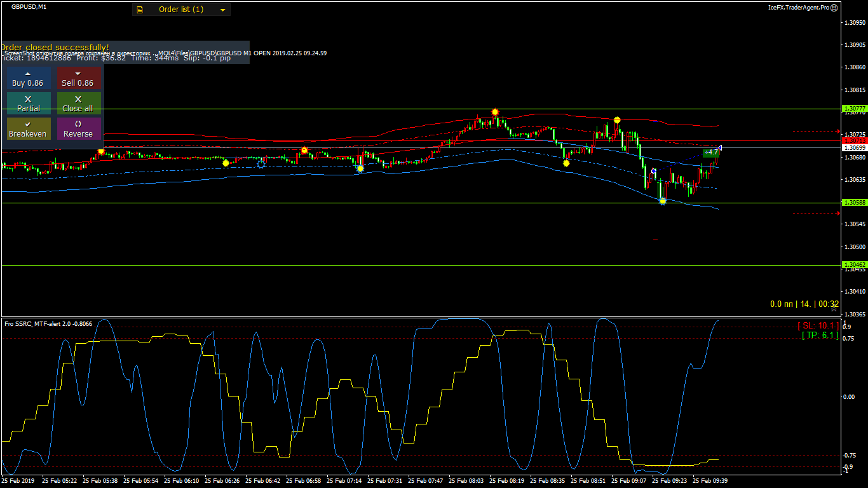Click the 1.30950 price scale value
868x488 pixels.
point(855,23)
